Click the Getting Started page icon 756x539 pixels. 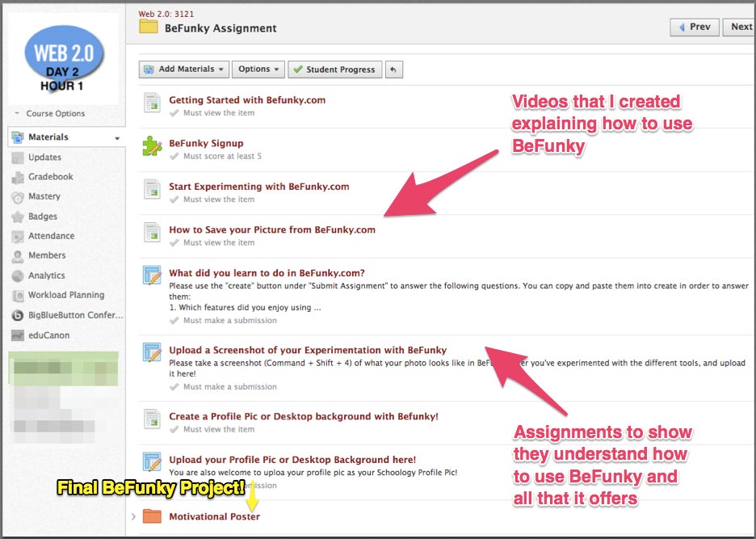153,103
